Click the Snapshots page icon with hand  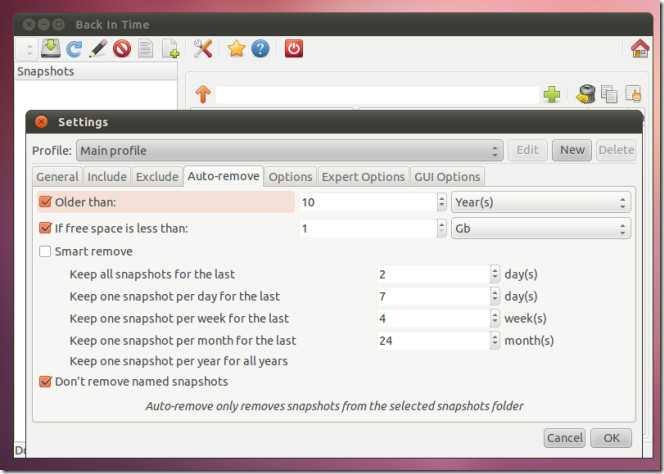pyautogui.click(x=634, y=94)
